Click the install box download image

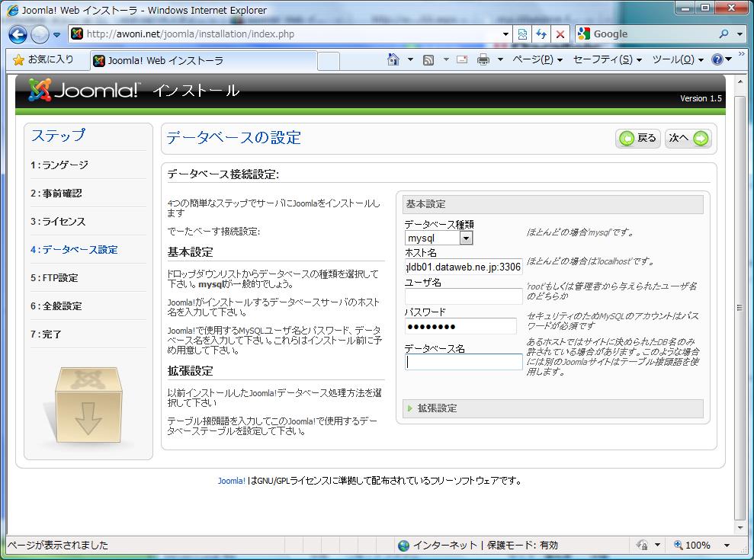pos(88,405)
